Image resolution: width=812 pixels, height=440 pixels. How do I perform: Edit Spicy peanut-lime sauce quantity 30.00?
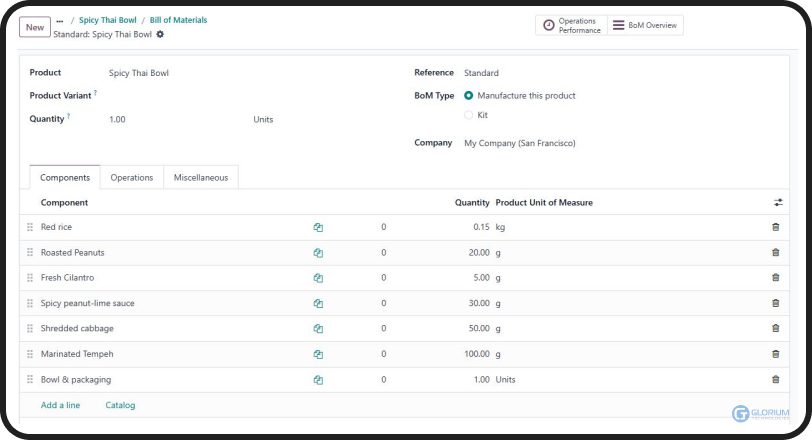[x=479, y=303]
